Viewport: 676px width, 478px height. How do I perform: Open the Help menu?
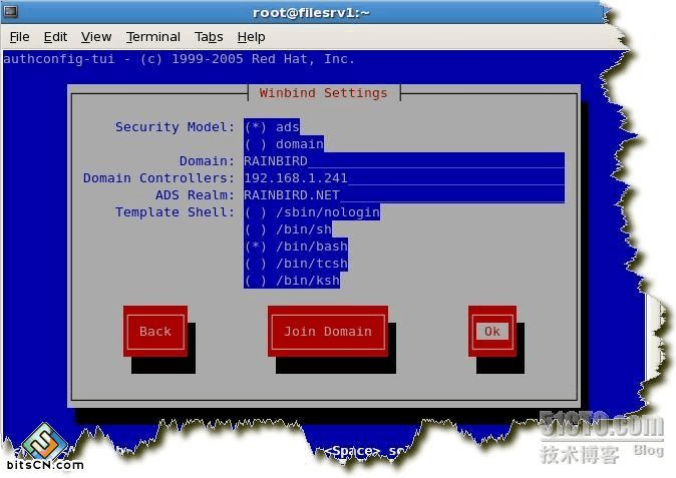251,37
